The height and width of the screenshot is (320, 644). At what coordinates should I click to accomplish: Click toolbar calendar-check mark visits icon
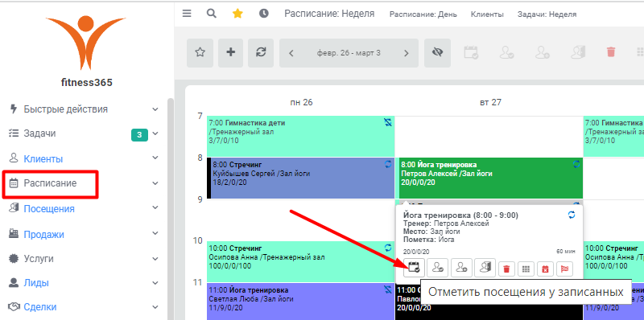point(470,52)
